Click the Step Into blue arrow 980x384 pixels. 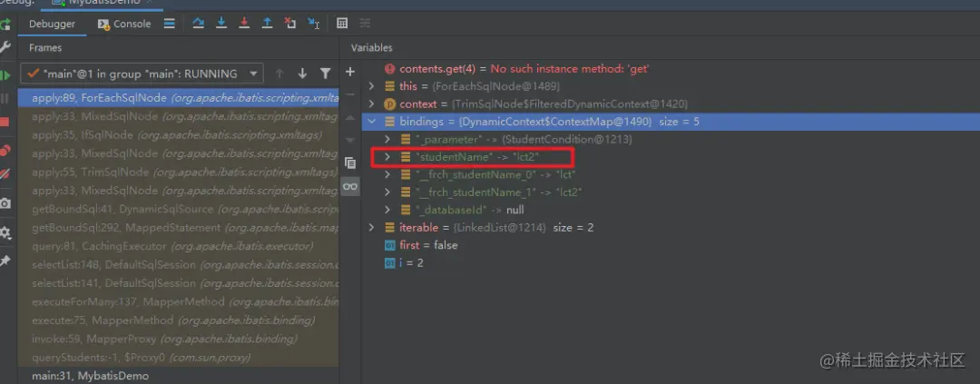point(221,23)
